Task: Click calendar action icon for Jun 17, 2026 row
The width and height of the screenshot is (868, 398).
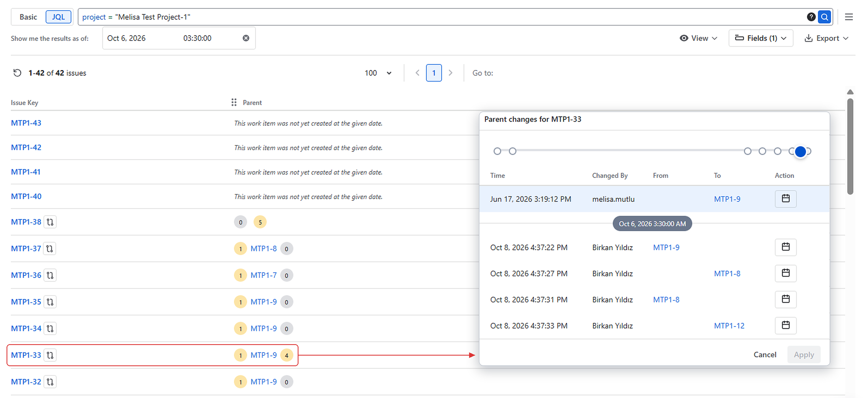Action: pos(786,199)
